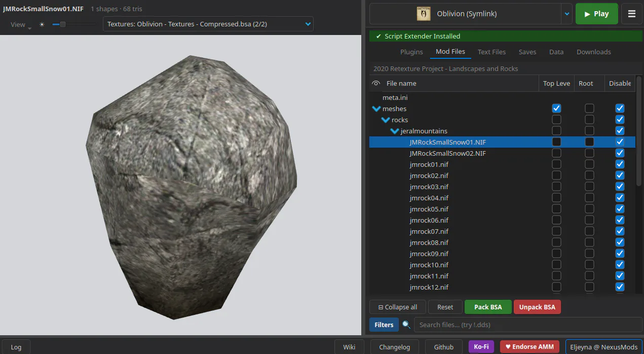Click the file list vertical scrollbar
This screenshot has height=354, width=644.
[x=639, y=131]
